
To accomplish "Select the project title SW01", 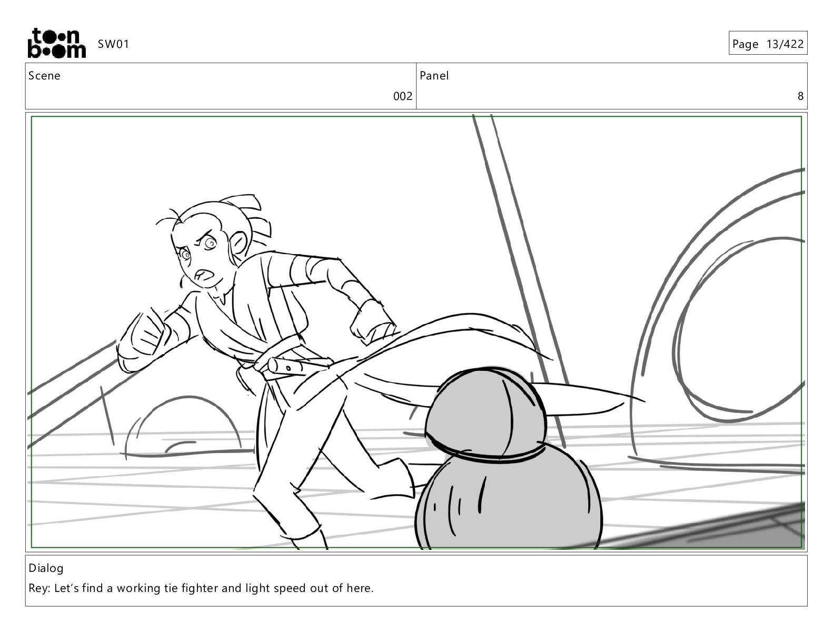I will point(113,44).
